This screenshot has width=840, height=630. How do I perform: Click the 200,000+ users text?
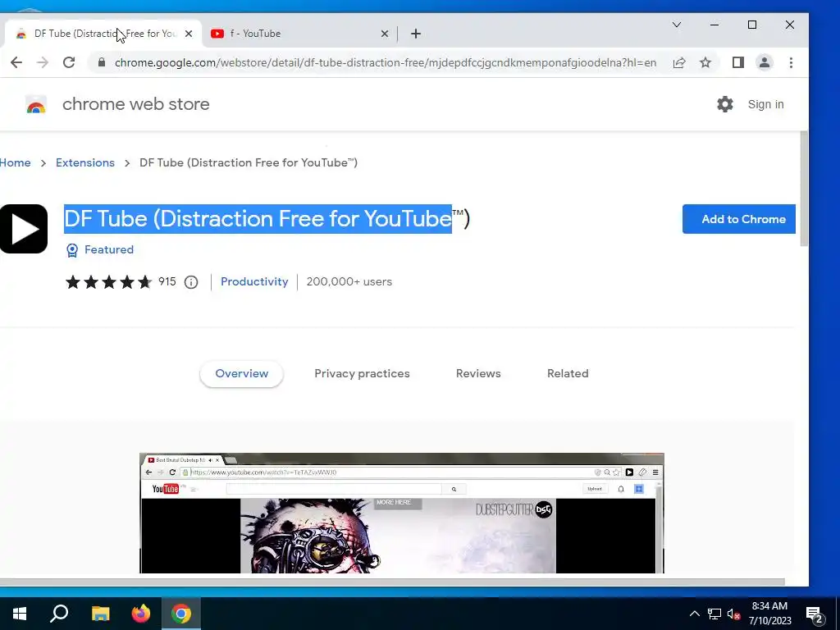click(349, 282)
